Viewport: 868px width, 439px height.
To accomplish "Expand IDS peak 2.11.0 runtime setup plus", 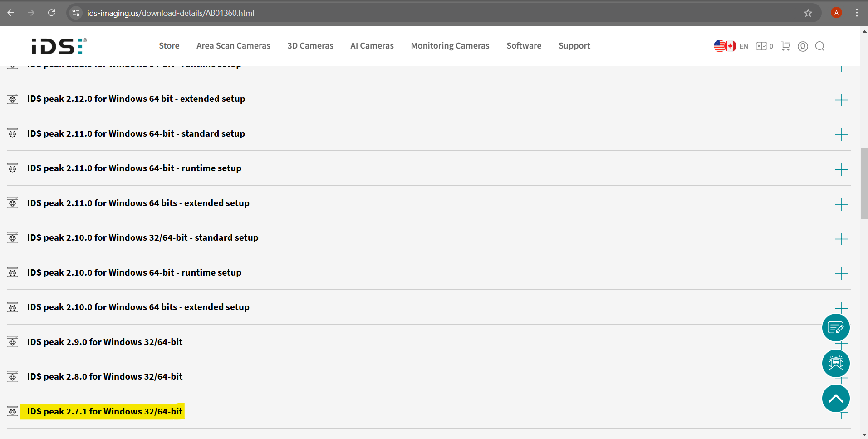I will [841, 169].
